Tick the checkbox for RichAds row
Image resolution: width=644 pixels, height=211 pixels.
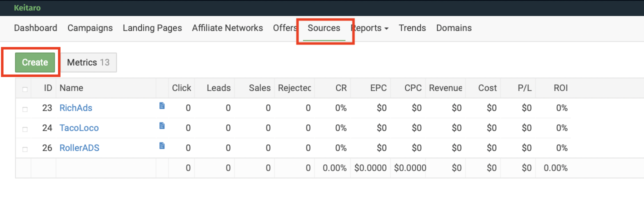[x=25, y=108]
